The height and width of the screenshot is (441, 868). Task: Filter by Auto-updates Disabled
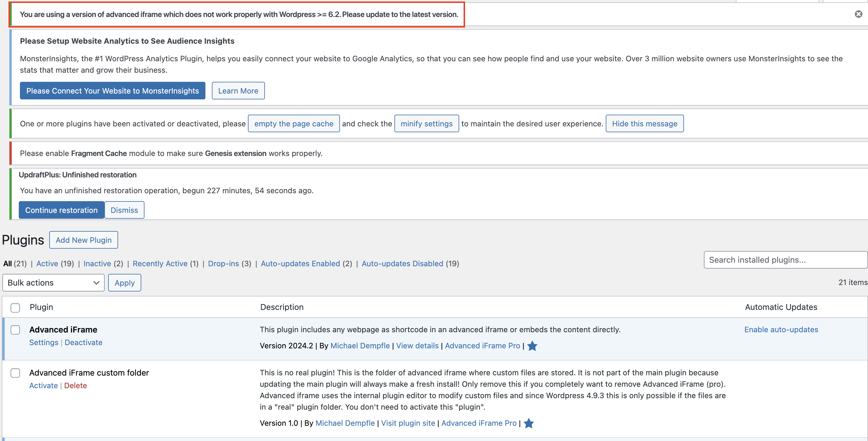click(403, 264)
